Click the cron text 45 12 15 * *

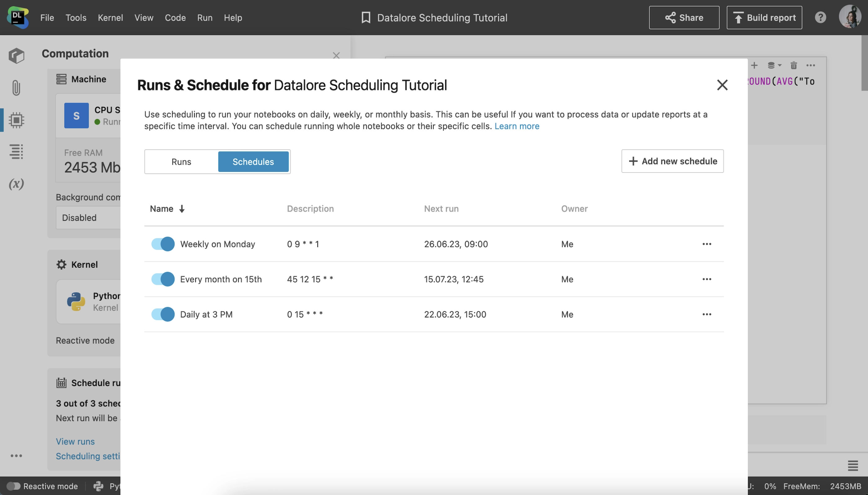coord(310,279)
